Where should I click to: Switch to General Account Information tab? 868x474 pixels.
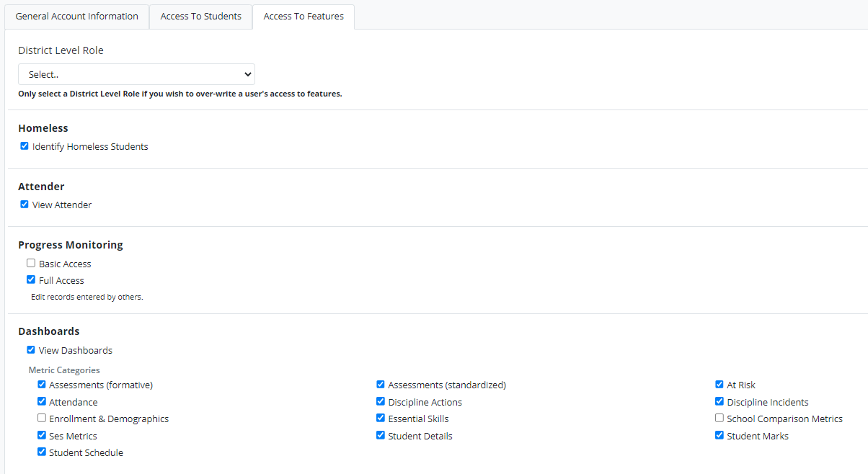point(76,16)
